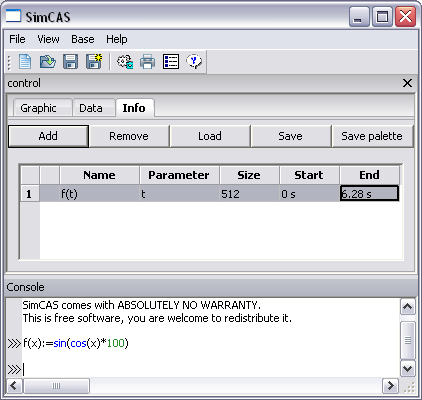Click the Save palette button
422x400 pixels.
[372, 136]
